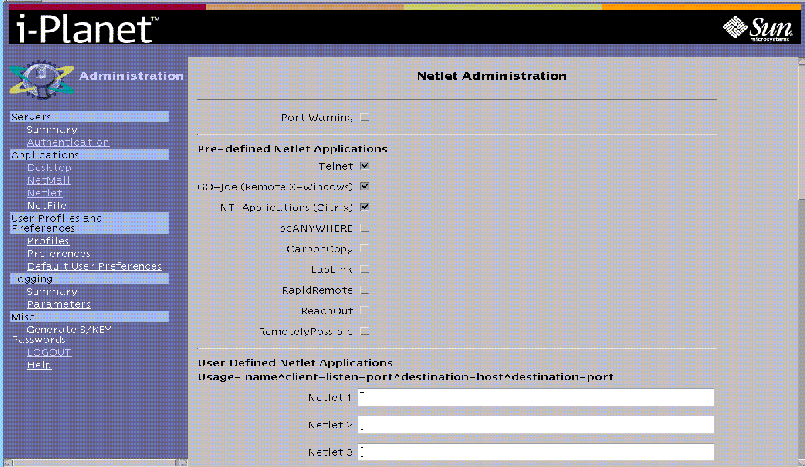
Task: Enable the pcANYWHERE checkbox
Action: click(365, 228)
